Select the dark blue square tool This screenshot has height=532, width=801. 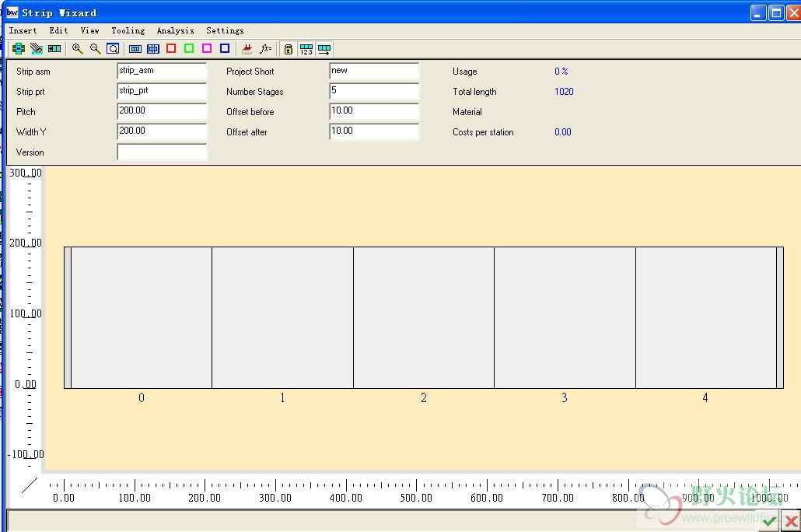click(x=225, y=48)
